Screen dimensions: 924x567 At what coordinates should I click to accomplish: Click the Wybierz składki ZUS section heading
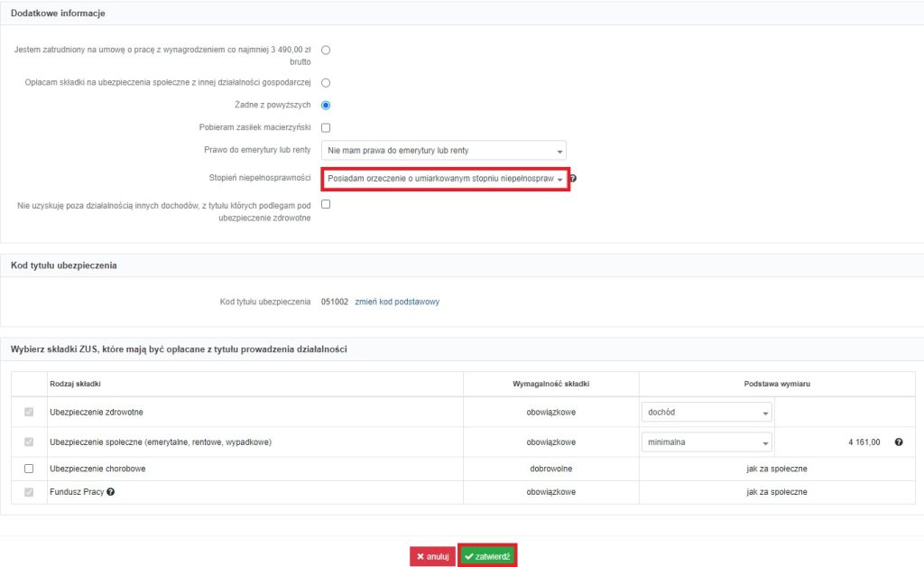179,349
